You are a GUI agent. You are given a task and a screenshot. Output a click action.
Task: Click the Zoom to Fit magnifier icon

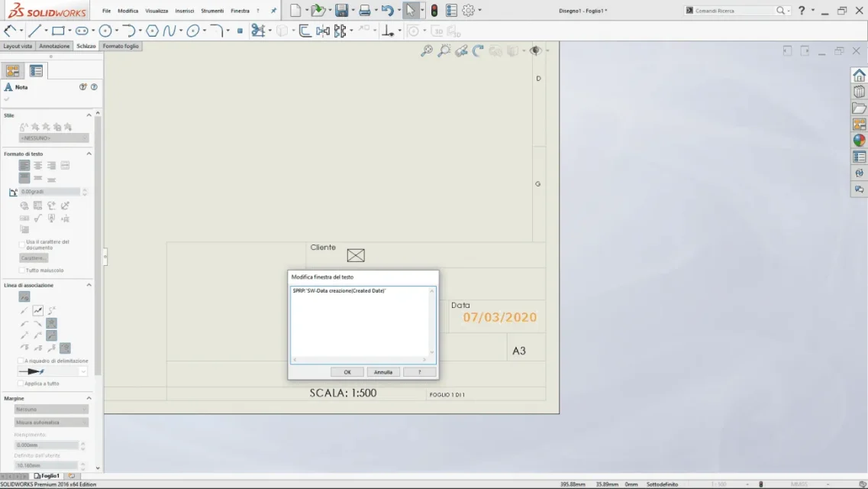pos(426,51)
